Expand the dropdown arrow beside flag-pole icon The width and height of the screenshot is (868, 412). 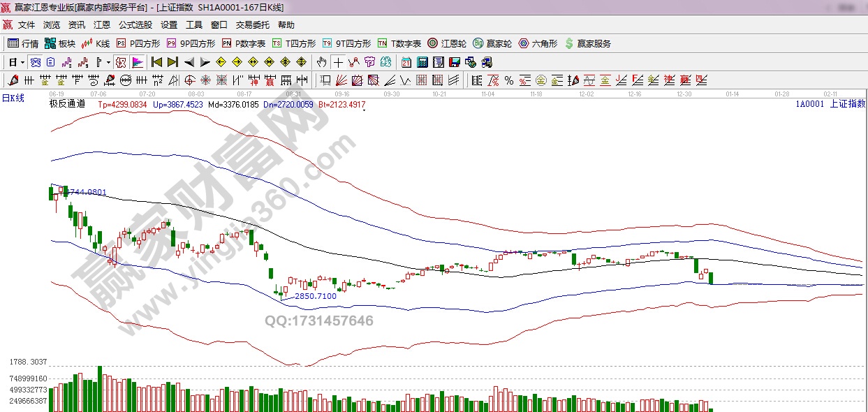pyautogui.click(x=108, y=62)
